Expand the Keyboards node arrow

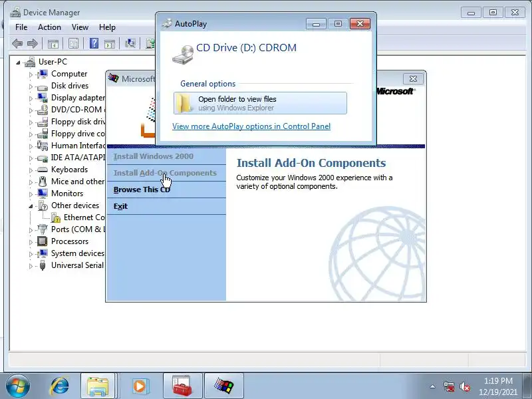[x=31, y=170]
